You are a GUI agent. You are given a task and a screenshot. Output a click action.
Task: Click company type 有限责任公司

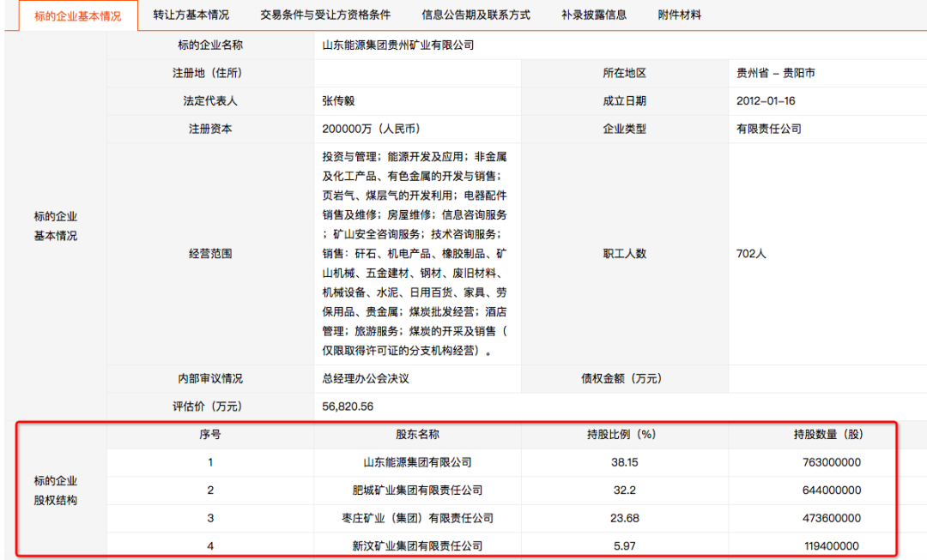coord(768,129)
